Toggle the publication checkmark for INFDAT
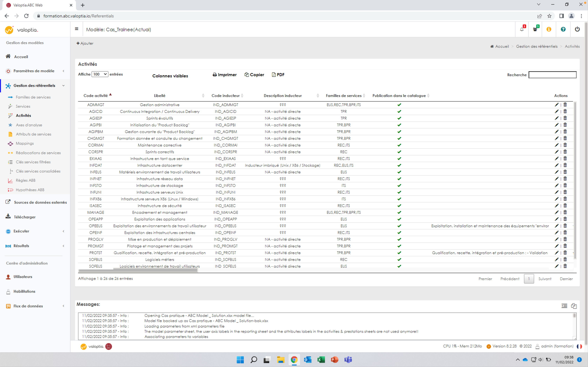This screenshot has width=588, height=367. tap(399, 165)
